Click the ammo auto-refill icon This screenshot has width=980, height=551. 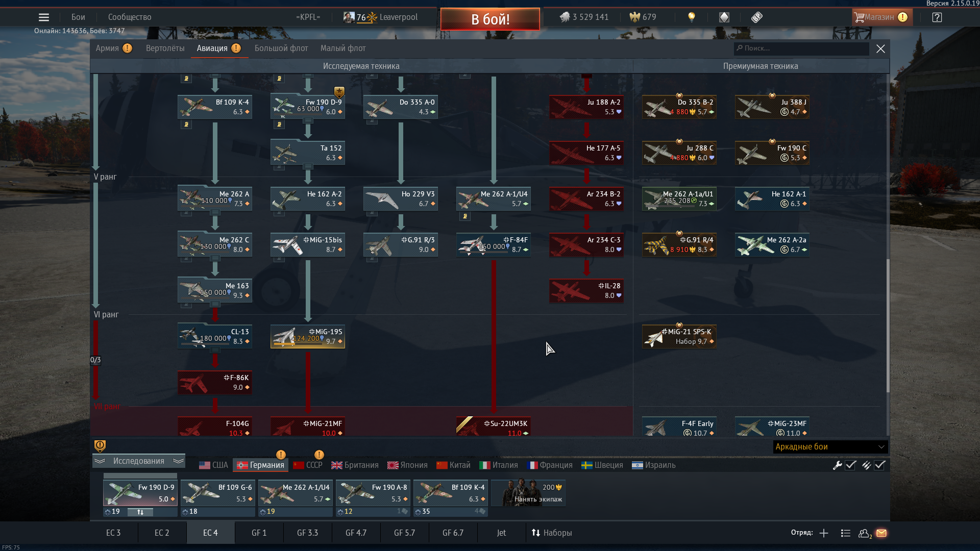[867, 465]
